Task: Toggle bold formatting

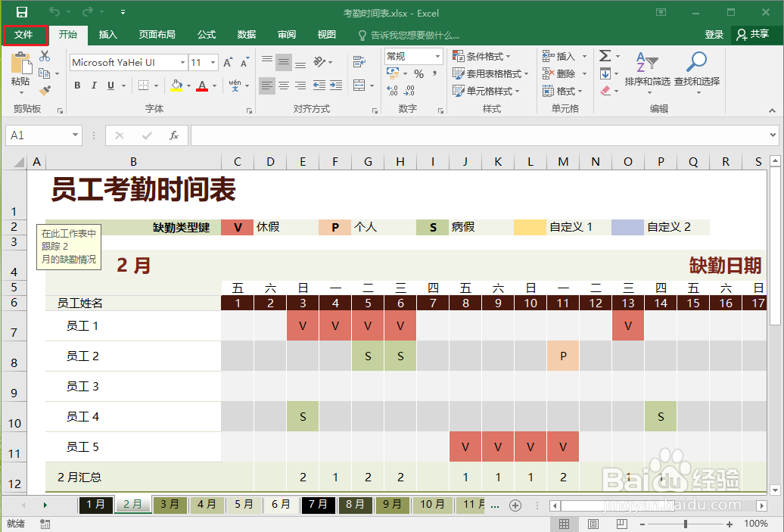Action: click(76, 86)
